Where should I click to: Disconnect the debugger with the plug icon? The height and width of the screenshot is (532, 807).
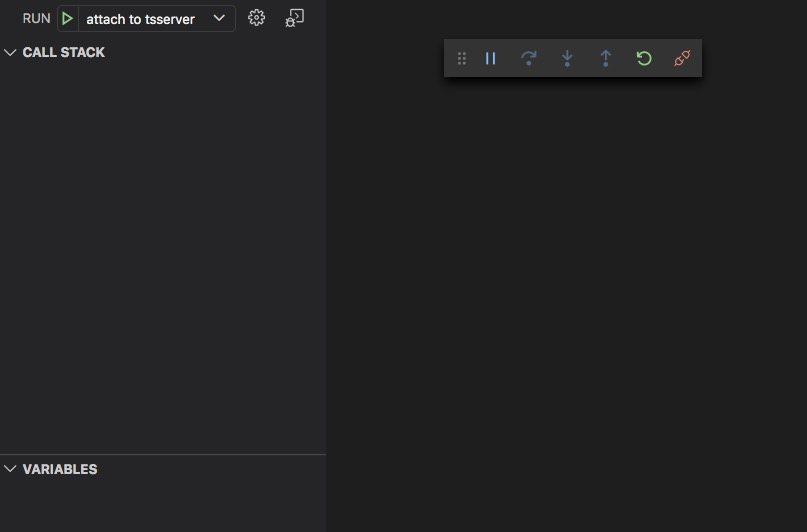pos(682,58)
